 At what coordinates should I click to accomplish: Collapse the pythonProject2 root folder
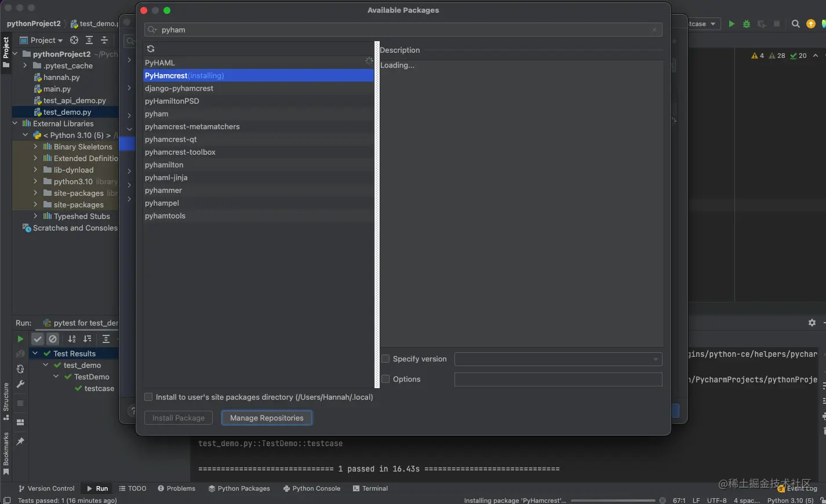[15, 54]
